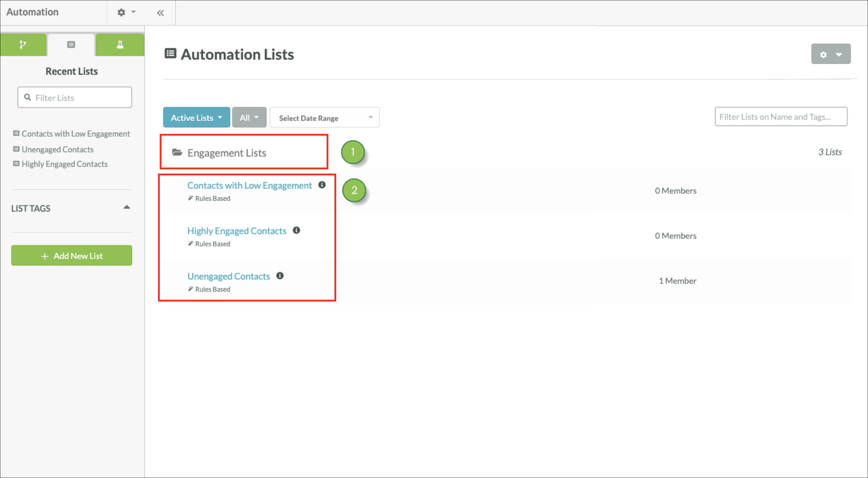Switch to the lists tab icon
868x478 pixels.
[x=71, y=45]
